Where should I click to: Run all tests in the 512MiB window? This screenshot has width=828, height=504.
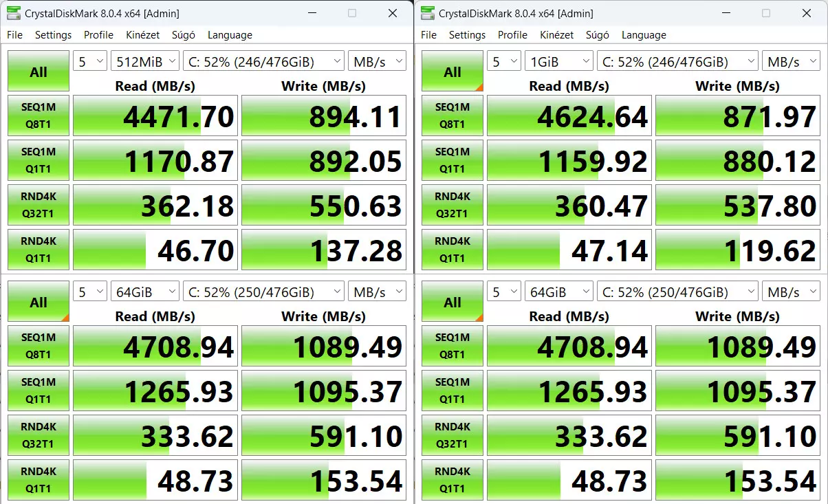click(39, 71)
